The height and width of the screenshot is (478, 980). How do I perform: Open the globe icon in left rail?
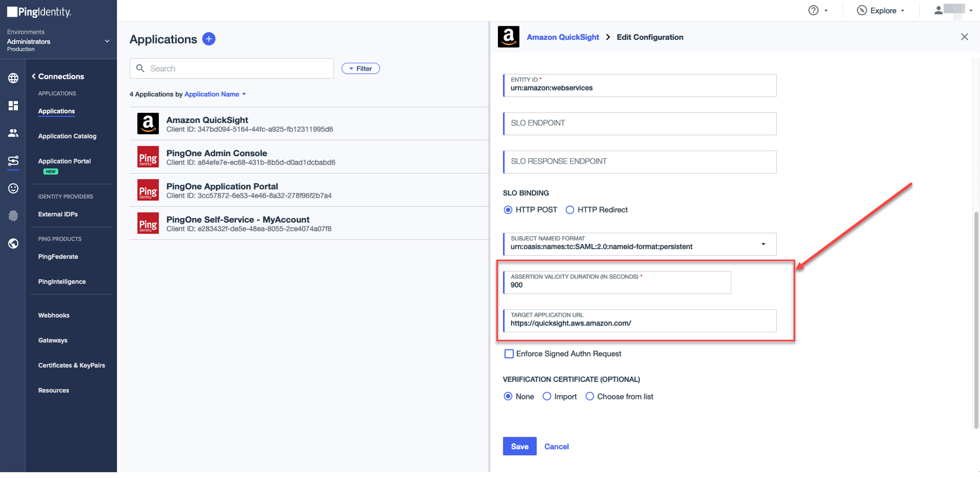[13, 78]
